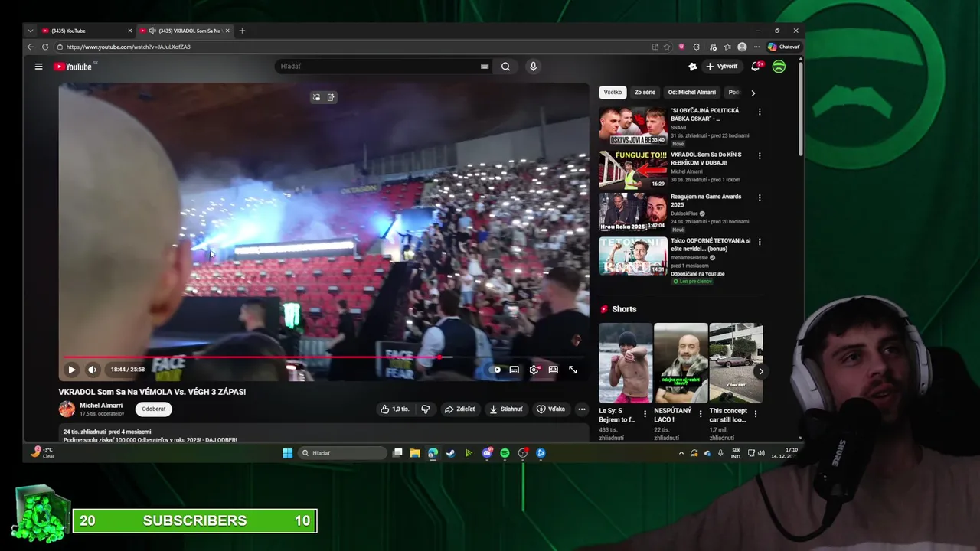Image resolution: width=980 pixels, height=551 pixels.
Task: Open Spotify from the taskbar
Action: [505, 453]
